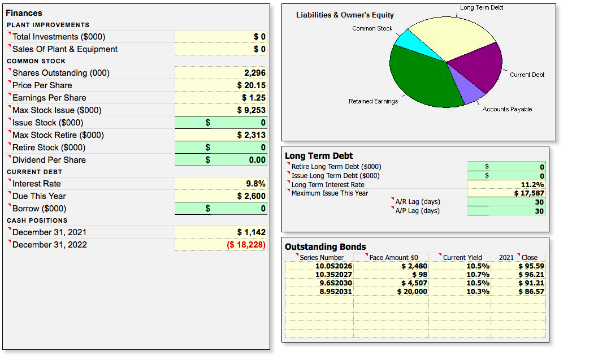Click the Interest Rate value 9.8%

click(221, 184)
